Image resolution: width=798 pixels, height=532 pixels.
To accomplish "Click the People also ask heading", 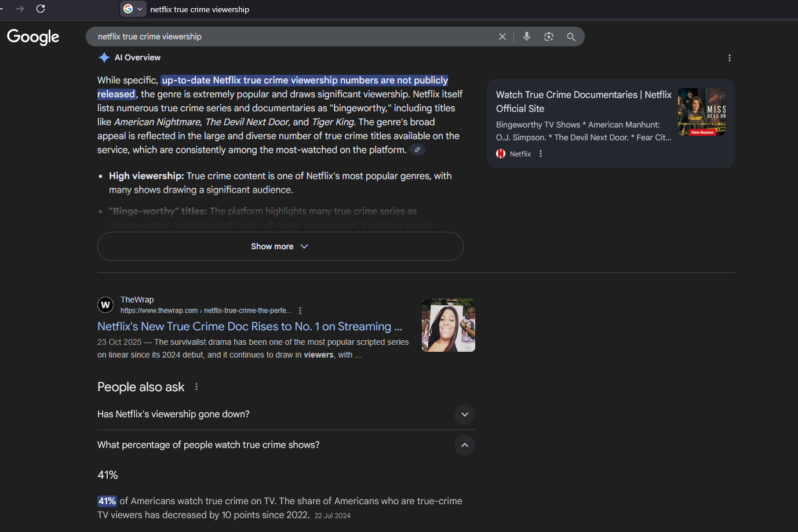I will [141, 387].
